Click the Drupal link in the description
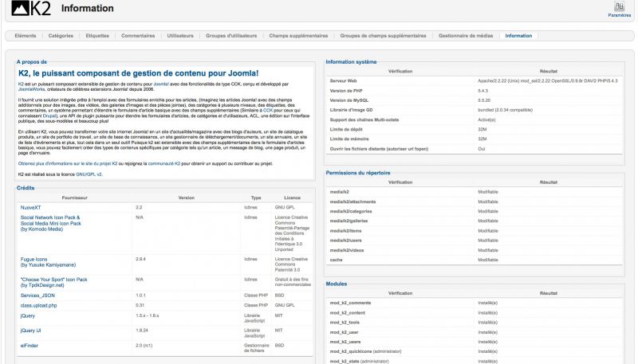638x364 pixels. pyautogui.click(x=48, y=115)
